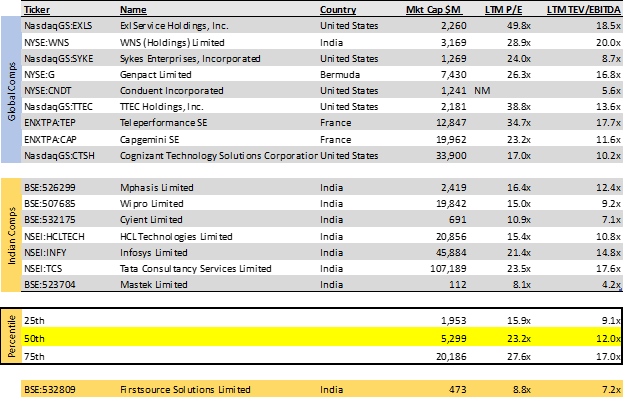Viewport: 624px width, 398px height.
Task: Select Tata Consultancy Services market cap 107,189
Action: [x=448, y=269]
